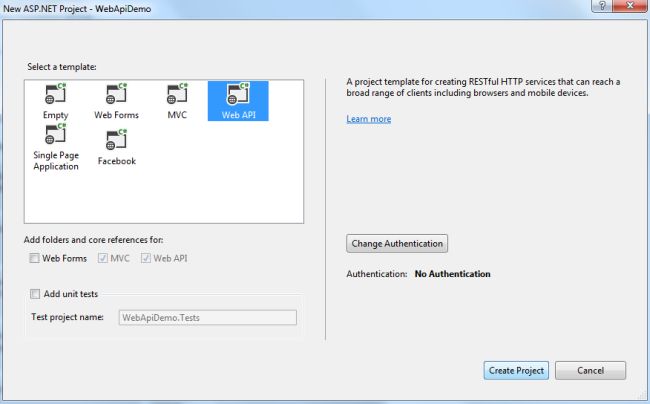Image resolution: width=650 pixels, height=404 pixels.
Task: Click the Create Project button
Action: pyautogui.click(x=516, y=370)
